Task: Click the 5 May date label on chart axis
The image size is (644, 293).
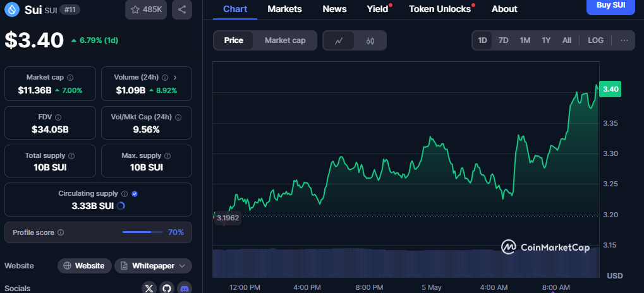Action: pyautogui.click(x=431, y=287)
